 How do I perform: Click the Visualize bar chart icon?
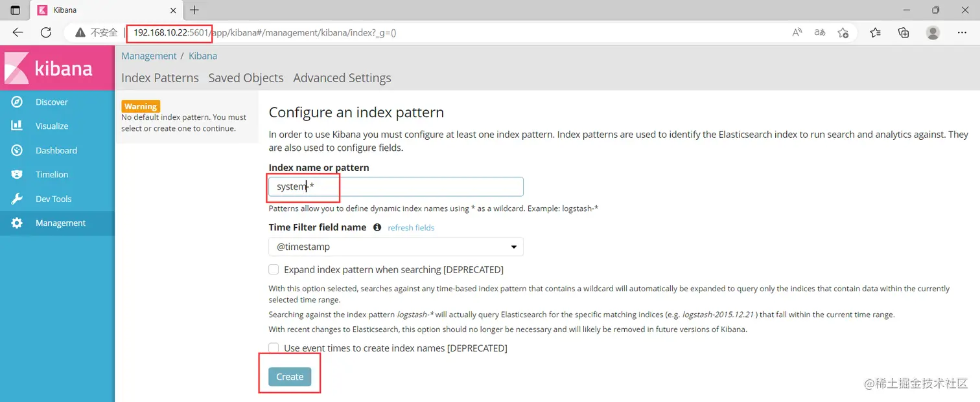(x=17, y=126)
